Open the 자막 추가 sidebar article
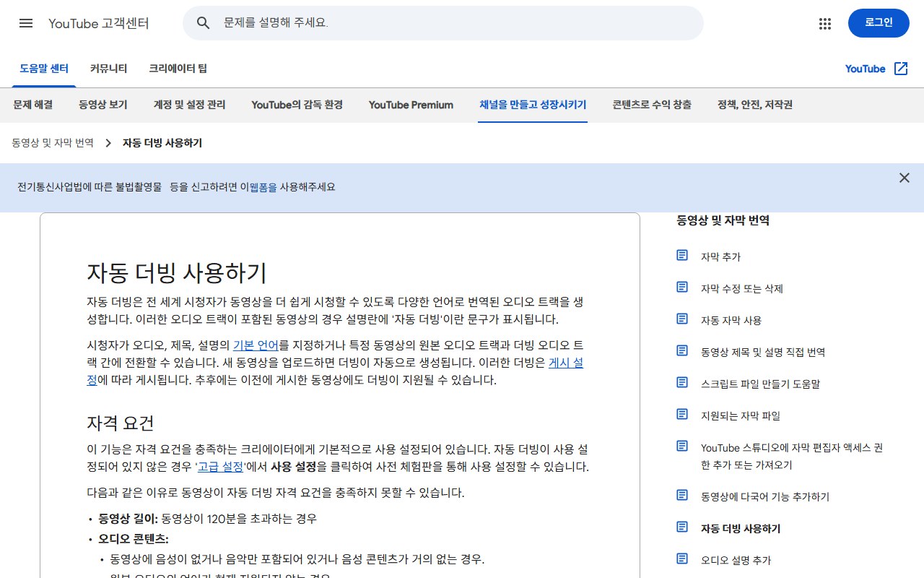 pyautogui.click(x=720, y=256)
